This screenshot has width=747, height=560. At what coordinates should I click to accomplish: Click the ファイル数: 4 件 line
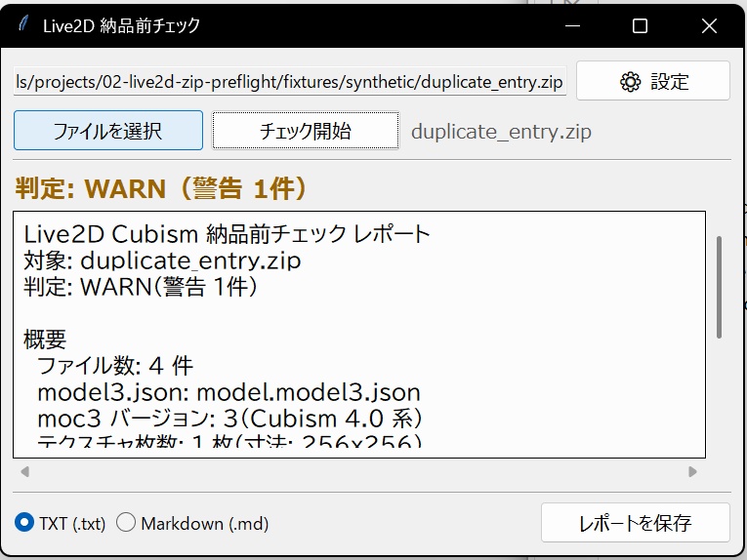click(x=115, y=366)
